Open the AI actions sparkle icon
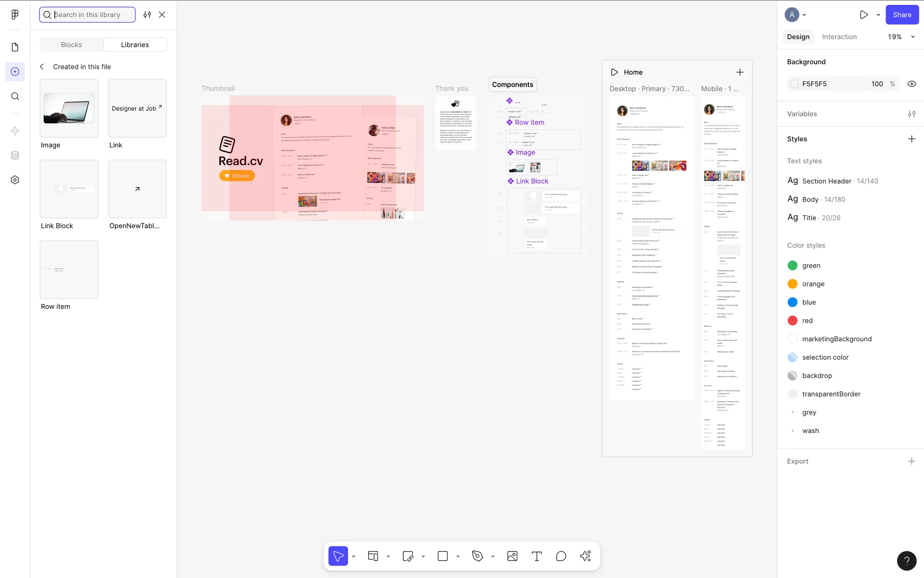The width and height of the screenshot is (924, 578). [585, 556]
